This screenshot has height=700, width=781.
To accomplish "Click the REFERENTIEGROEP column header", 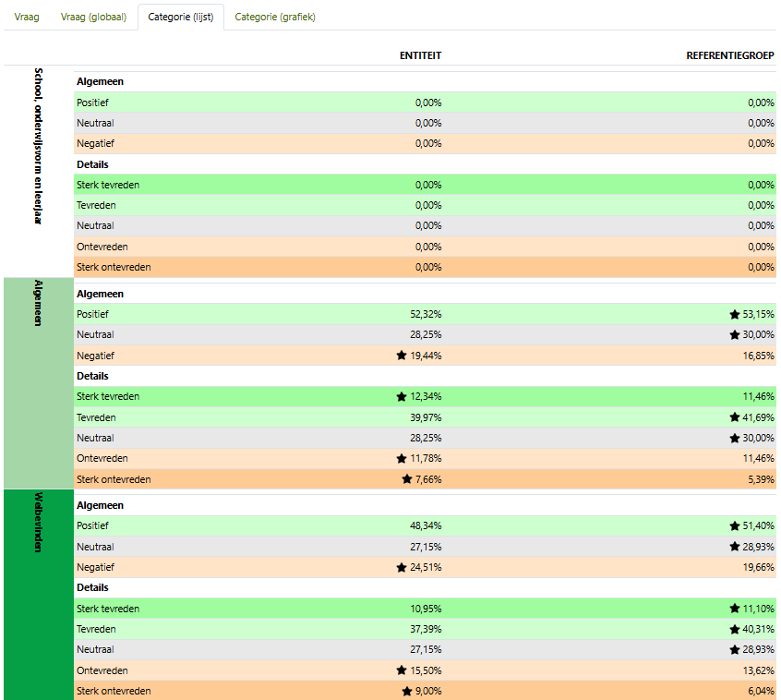I will point(730,55).
